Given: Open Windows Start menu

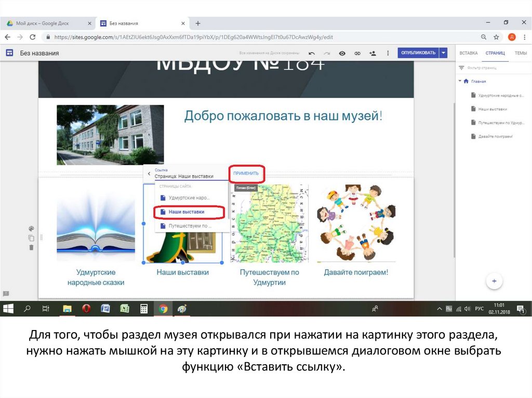Looking at the screenshot, I should [x=8, y=309].
